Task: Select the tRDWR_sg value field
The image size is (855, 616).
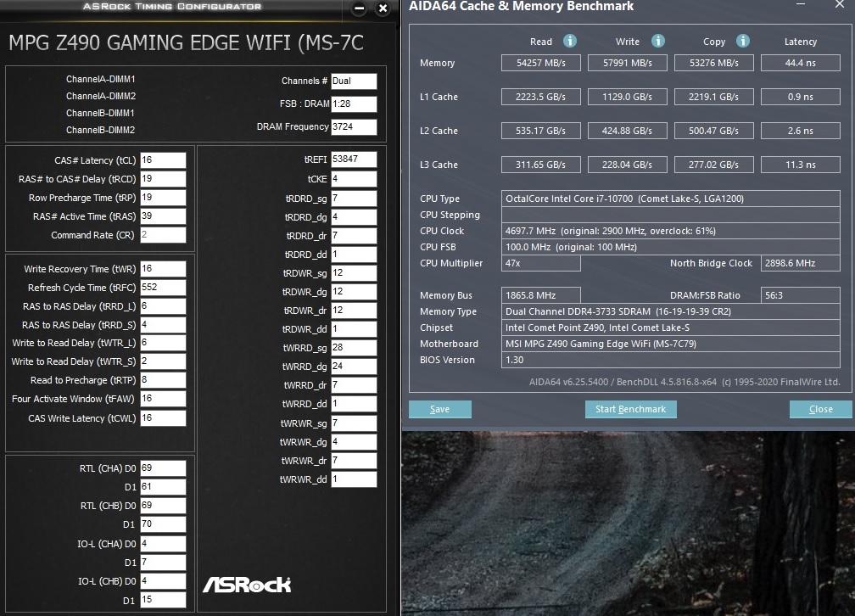Action: [354, 273]
